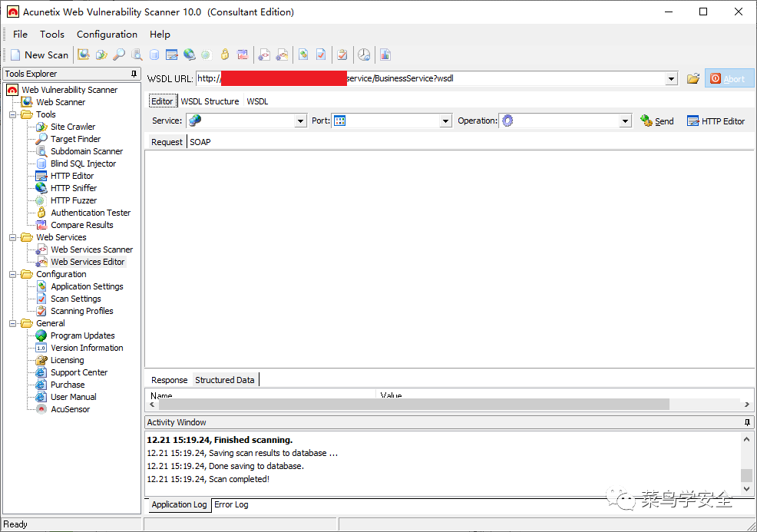Open Target Finder magnifier toolbar icon
Viewport: 757px width, 532px height.
pos(119,55)
